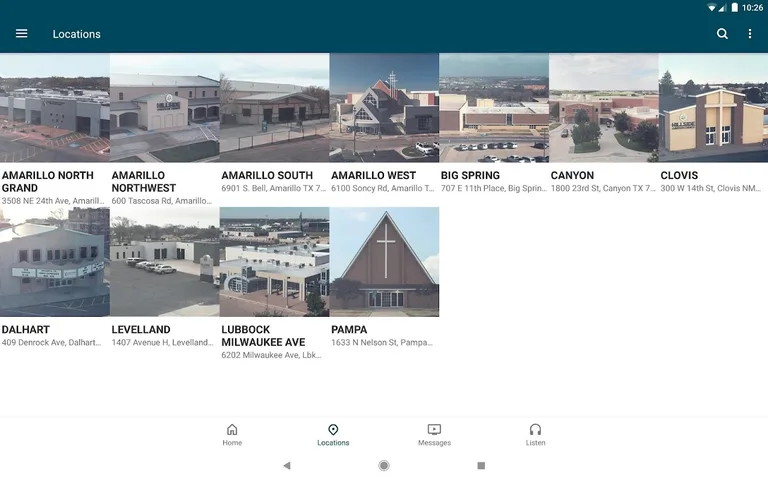Switch to the Messages tab label

pyautogui.click(x=434, y=443)
